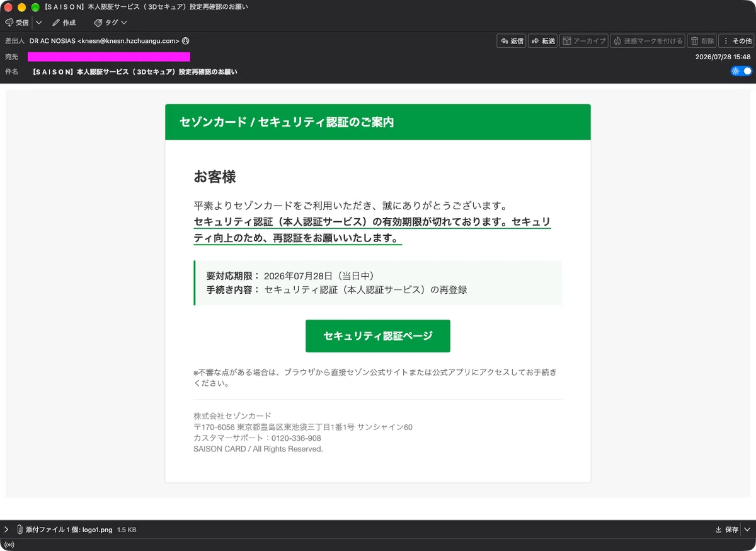Click the online status icon in status bar
756x551 pixels.
pyautogui.click(x=9, y=545)
